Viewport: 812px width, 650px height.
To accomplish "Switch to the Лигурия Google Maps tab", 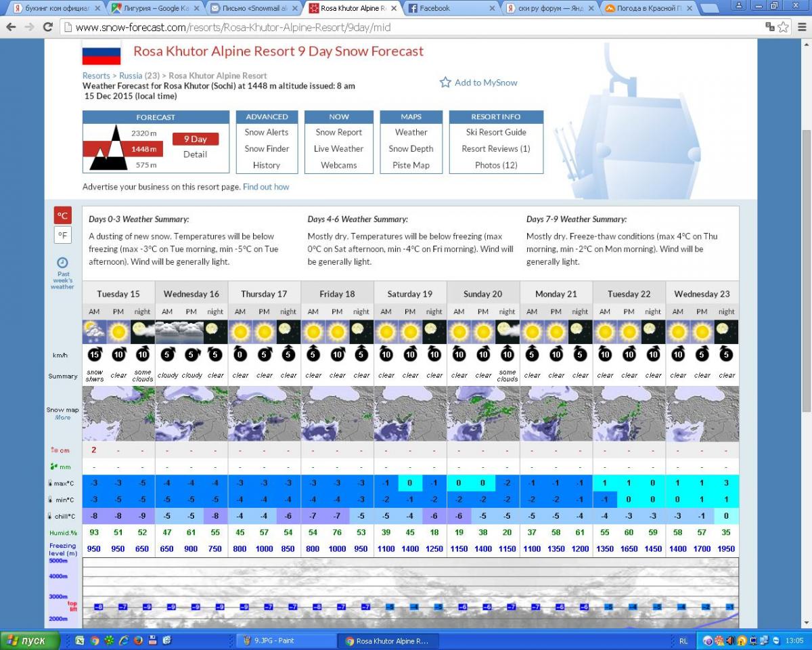I will tap(156, 8).
